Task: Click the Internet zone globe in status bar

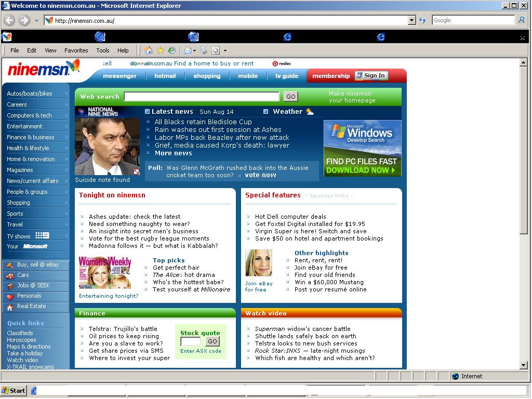Action: click(x=455, y=376)
